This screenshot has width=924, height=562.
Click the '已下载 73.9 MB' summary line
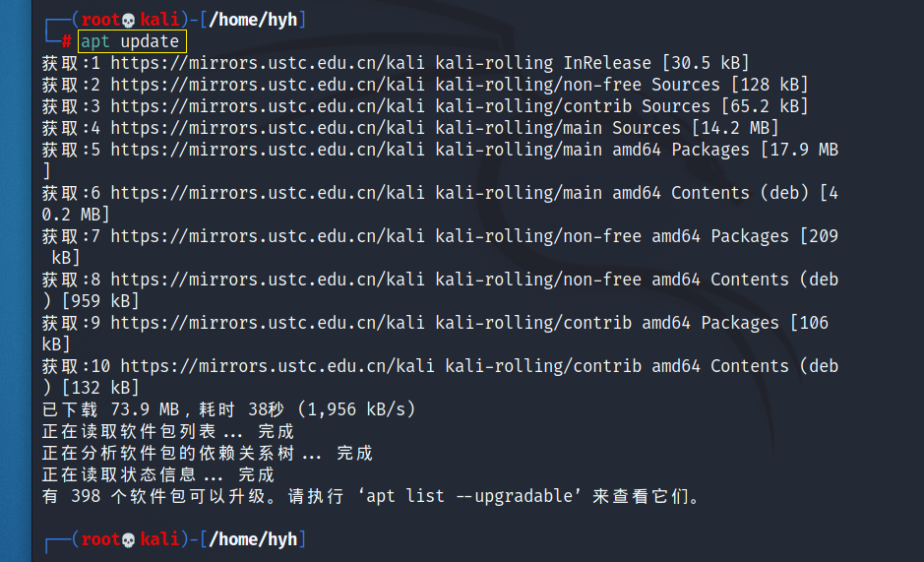228,409
